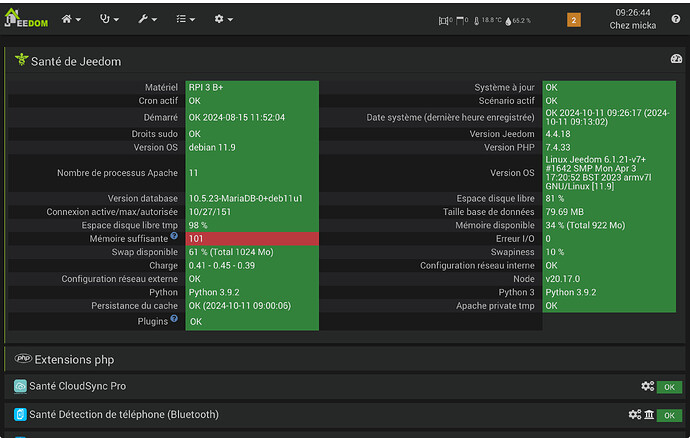Open Bluetooth phone detection configuration gears
The image size is (690, 438).
point(635,414)
